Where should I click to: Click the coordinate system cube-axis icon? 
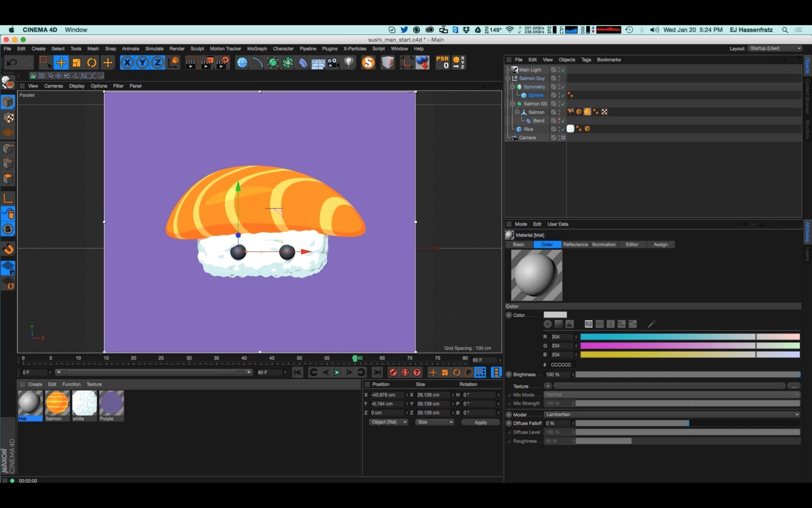(x=173, y=63)
